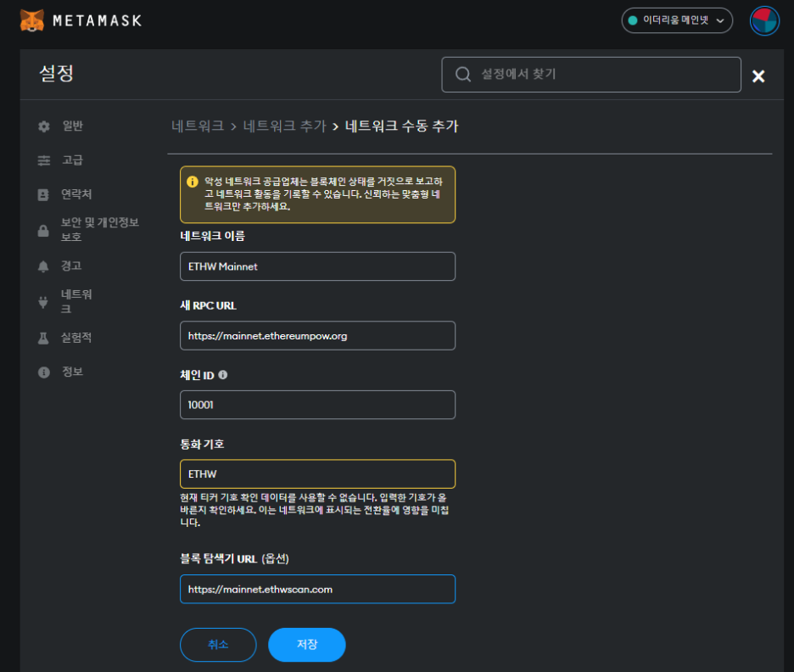
Task: Click the Networks plug icon
Action: tap(43, 302)
